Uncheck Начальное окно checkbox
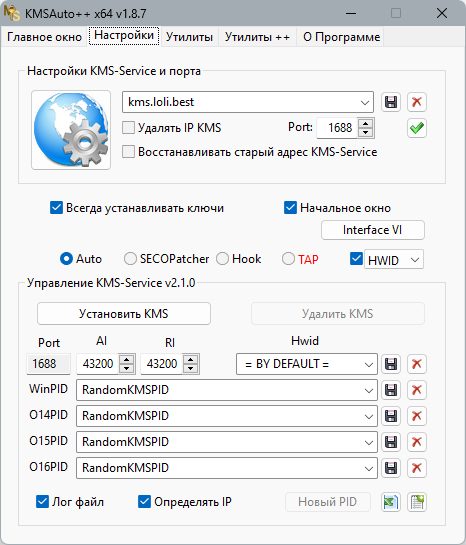 [291, 208]
